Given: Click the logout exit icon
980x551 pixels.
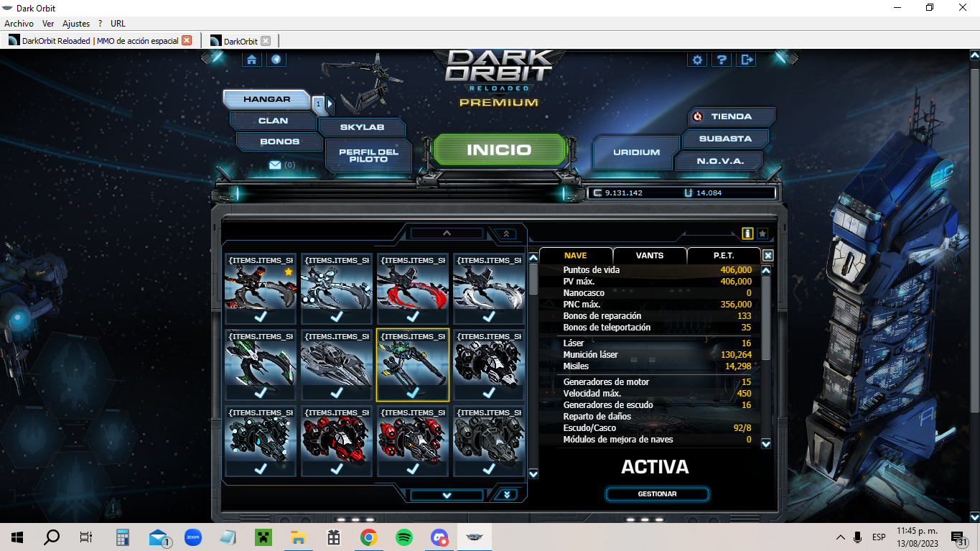Looking at the screenshot, I should [747, 60].
